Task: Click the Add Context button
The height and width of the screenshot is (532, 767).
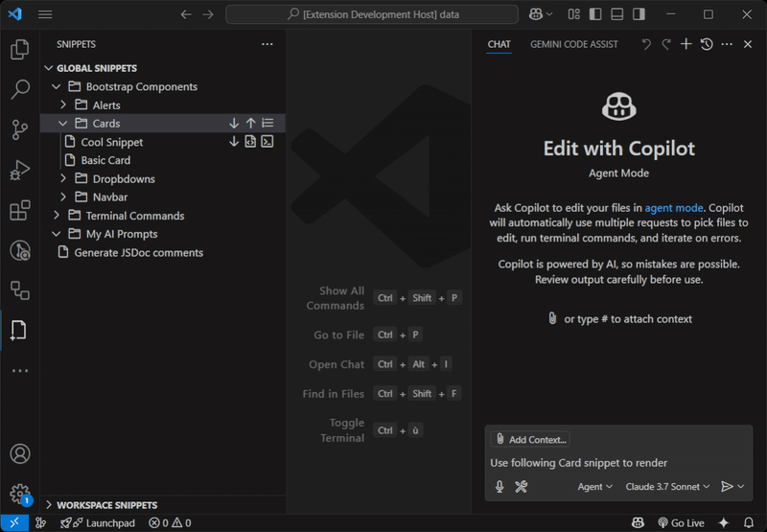Action: (531, 439)
